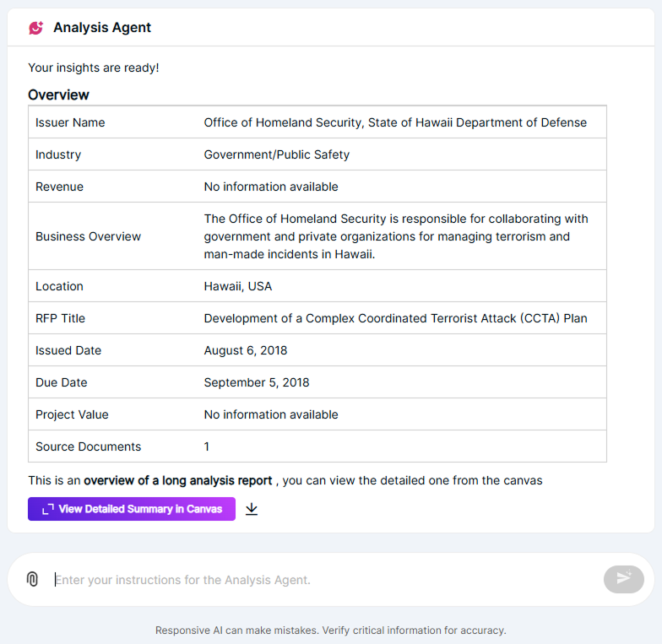662x644 pixels.
Task: Download the analysis report via download icon
Action: (252, 509)
